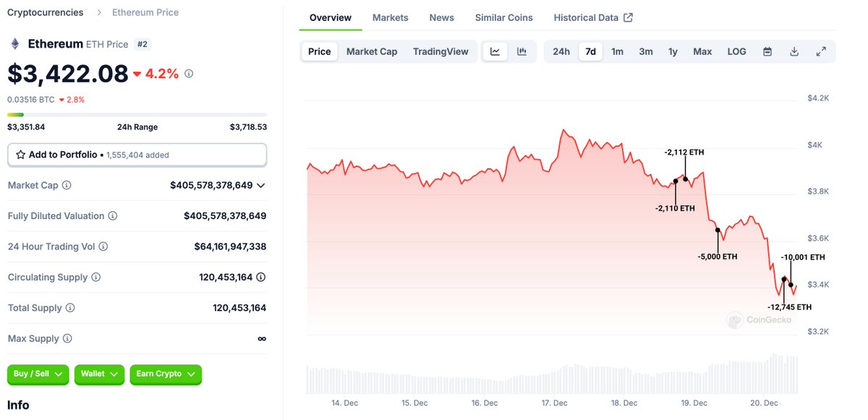Open the Cryptocurrencies breadcrumb link

click(45, 12)
